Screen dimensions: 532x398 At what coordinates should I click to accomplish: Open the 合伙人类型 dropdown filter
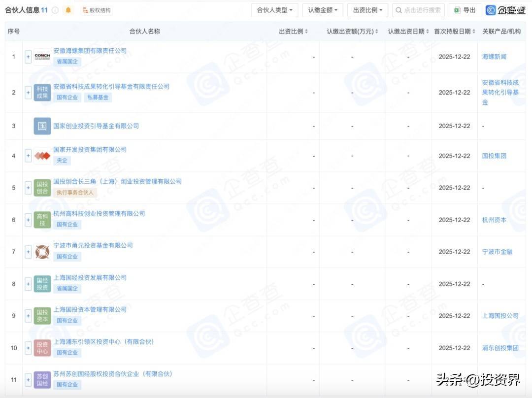pyautogui.click(x=274, y=10)
